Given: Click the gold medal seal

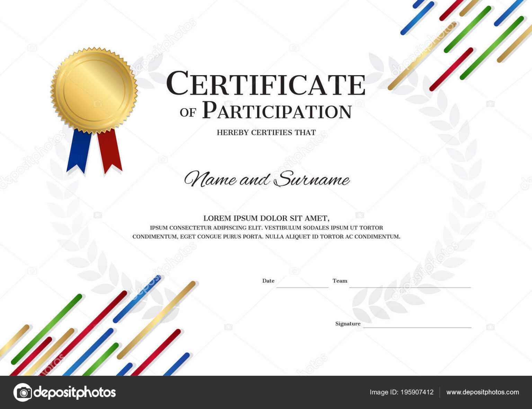Looking at the screenshot, I should point(94,90).
